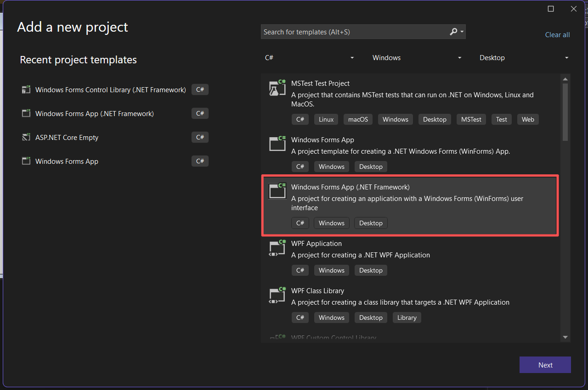Click the WPF Application template icon
The height and width of the screenshot is (390, 588).
coord(277,248)
